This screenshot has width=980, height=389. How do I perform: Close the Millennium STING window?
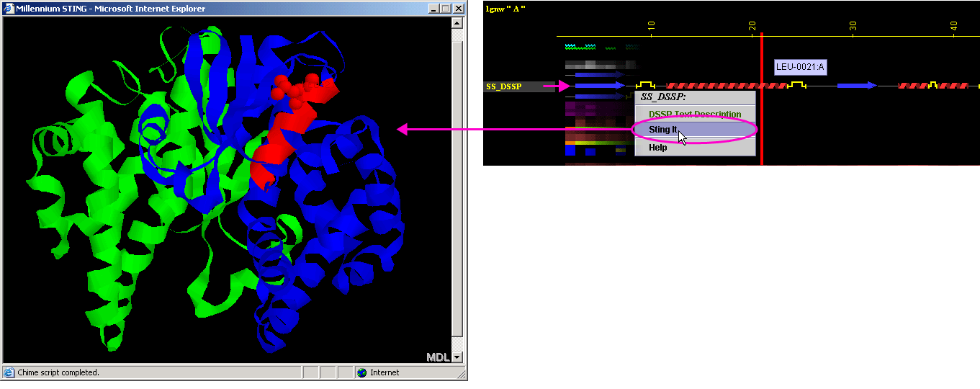[458, 9]
